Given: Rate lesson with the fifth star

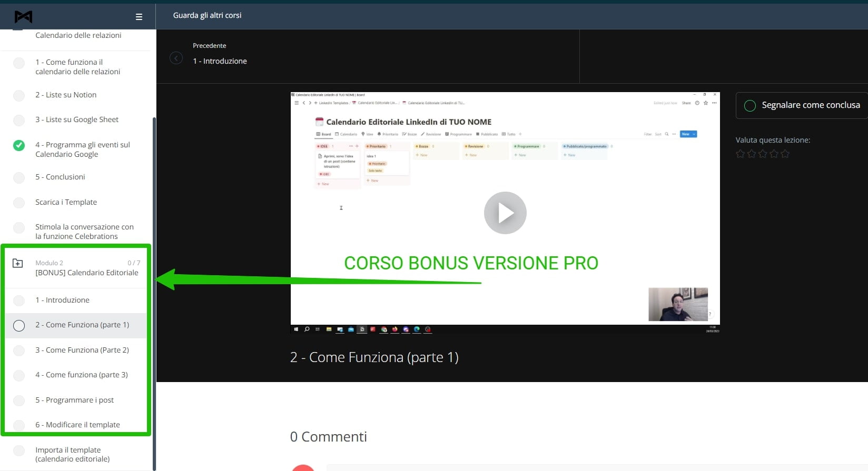Looking at the screenshot, I should 785,154.
